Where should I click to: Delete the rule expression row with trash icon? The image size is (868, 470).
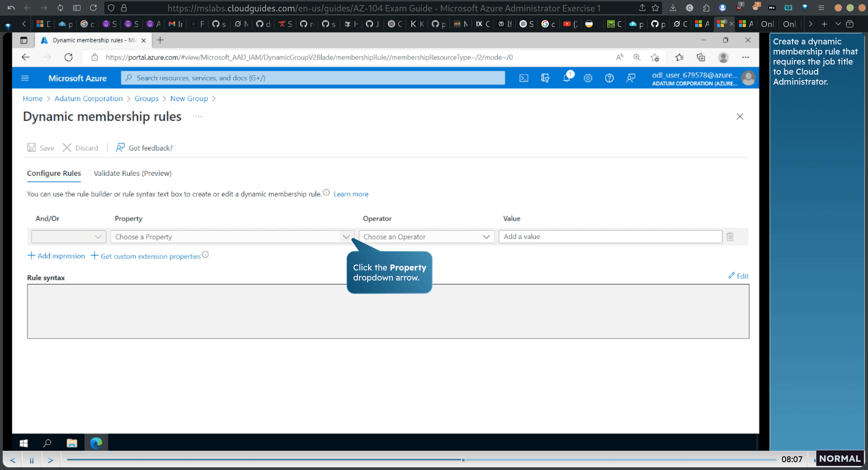click(730, 237)
